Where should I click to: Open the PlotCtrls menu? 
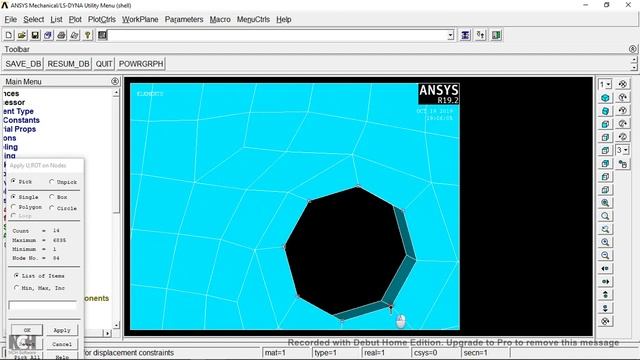(102, 19)
